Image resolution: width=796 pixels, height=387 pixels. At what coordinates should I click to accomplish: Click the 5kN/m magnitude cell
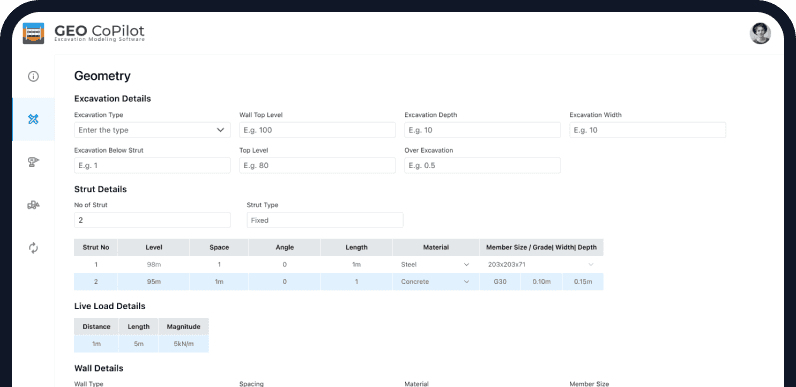coord(184,344)
